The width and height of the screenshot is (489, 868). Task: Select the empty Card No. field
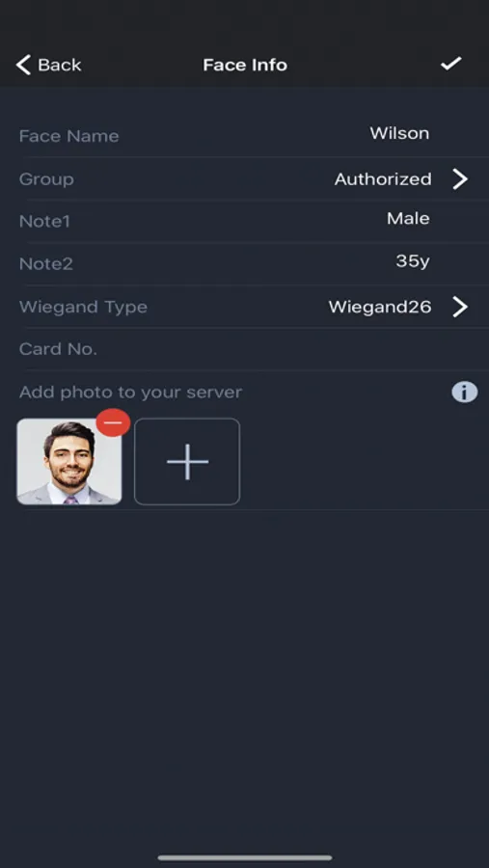(x=244, y=349)
